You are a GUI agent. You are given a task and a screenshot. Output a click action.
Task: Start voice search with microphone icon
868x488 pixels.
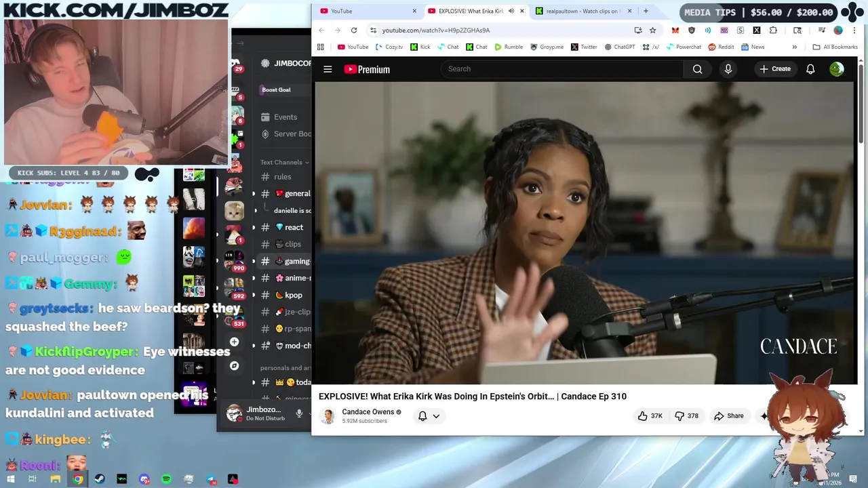click(728, 69)
